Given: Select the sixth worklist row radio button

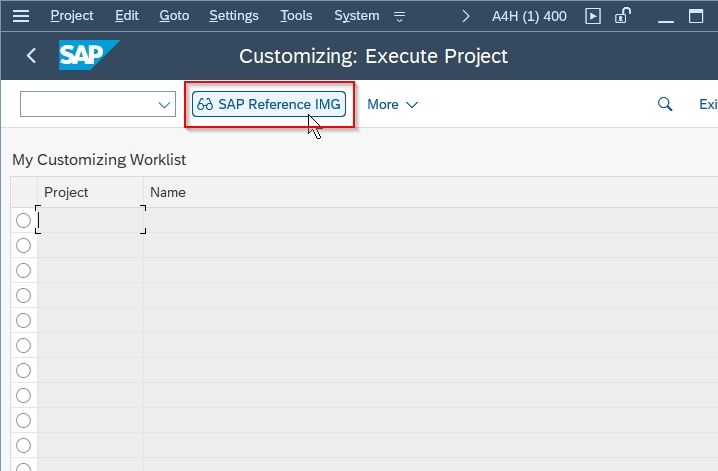Looking at the screenshot, I should click(23, 346).
